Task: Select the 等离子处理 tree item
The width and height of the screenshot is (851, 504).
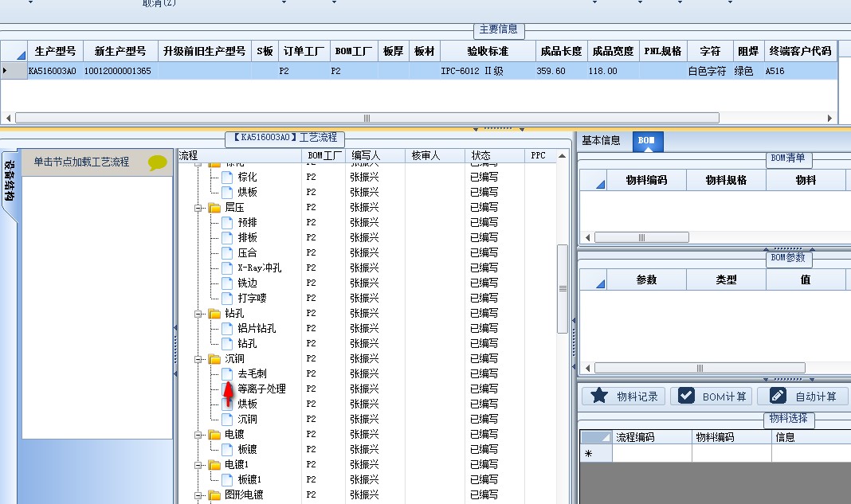Action: pos(261,389)
